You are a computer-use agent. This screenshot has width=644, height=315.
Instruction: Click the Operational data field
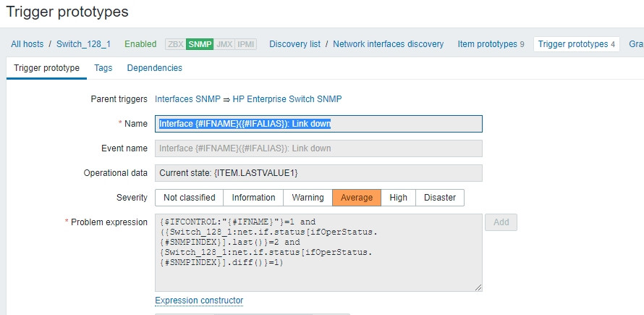(x=318, y=173)
